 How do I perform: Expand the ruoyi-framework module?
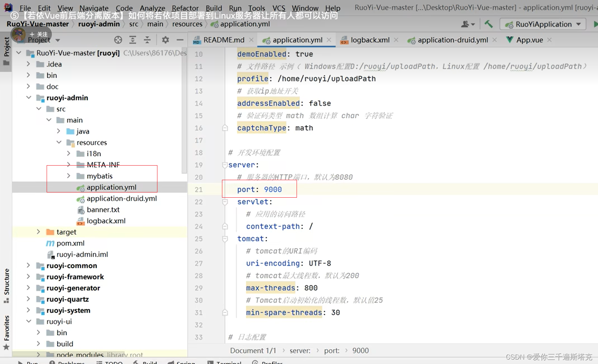pos(28,277)
